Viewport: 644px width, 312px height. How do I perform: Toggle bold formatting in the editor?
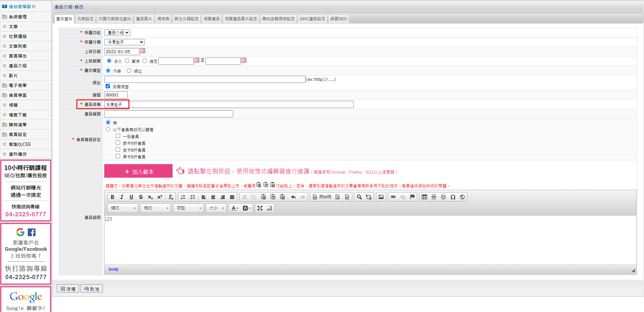112,197
